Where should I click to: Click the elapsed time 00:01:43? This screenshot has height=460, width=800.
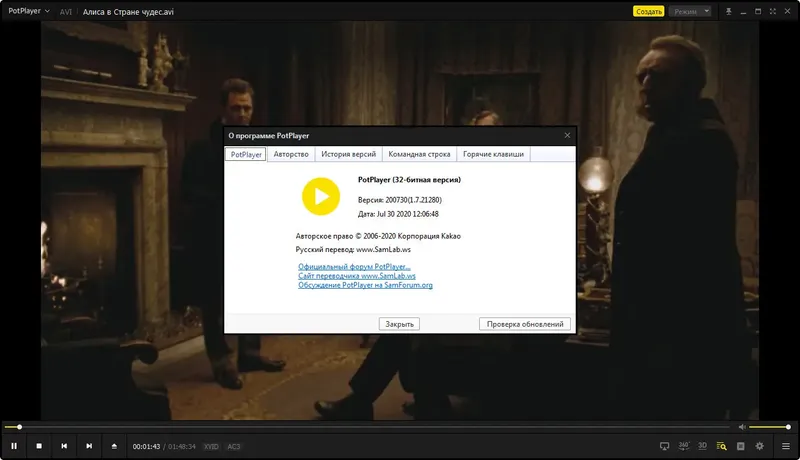146,447
